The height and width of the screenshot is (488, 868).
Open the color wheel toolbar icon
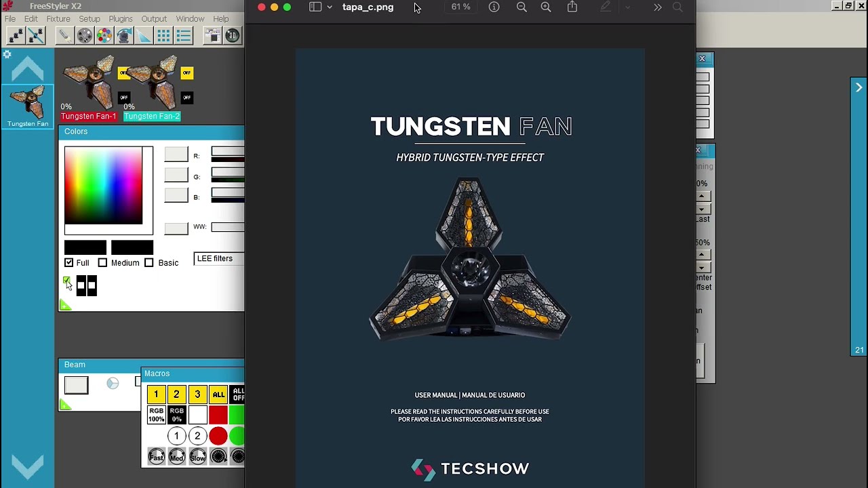click(104, 35)
